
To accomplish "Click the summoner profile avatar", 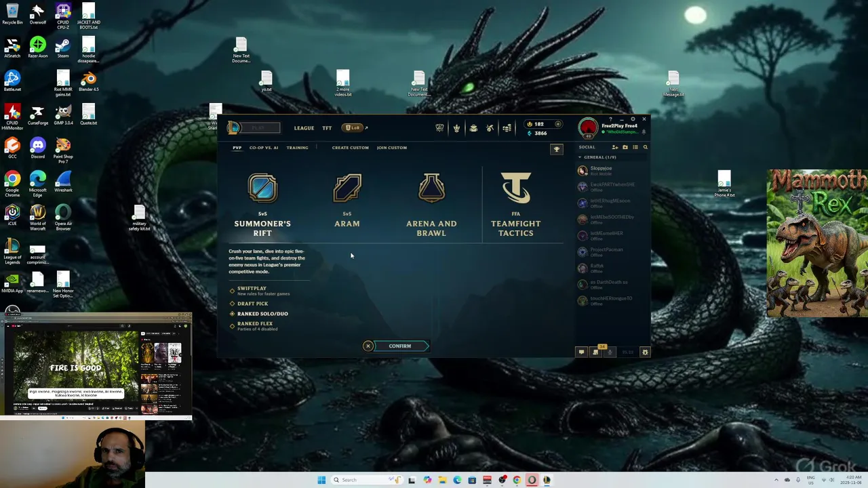I will pyautogui.click(x=589, y=127).
